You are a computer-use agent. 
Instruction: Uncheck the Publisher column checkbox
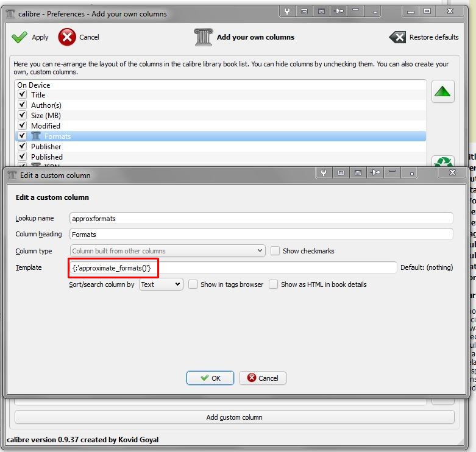click(x=22, y=146)
